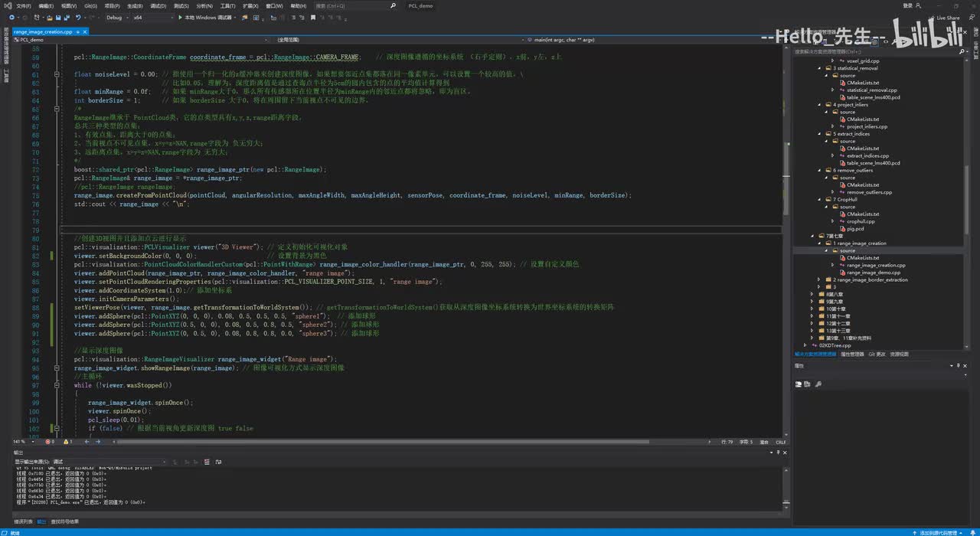Switch to the 资源视图 tab
This screenshot has width=980, height=536.
[x=900, y=355]
